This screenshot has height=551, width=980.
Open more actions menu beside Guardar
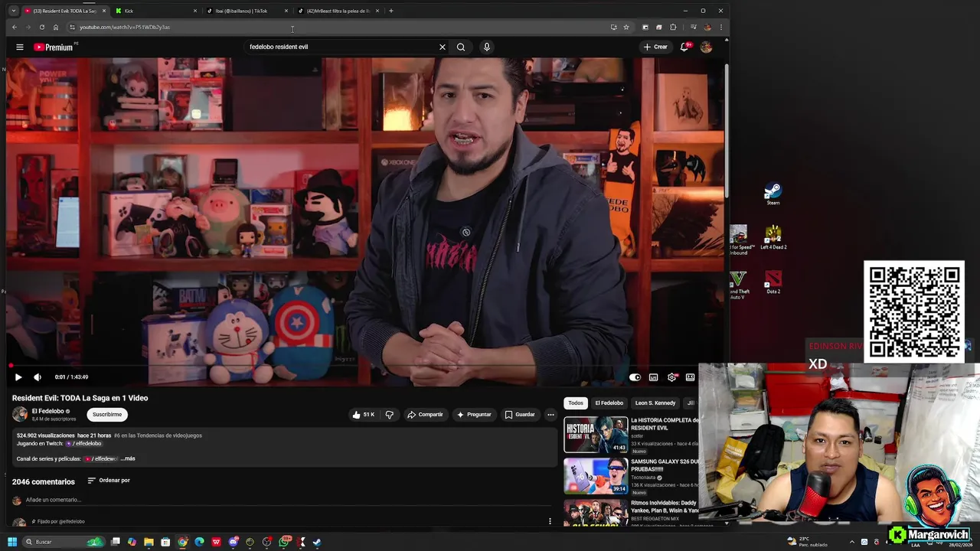550,415
